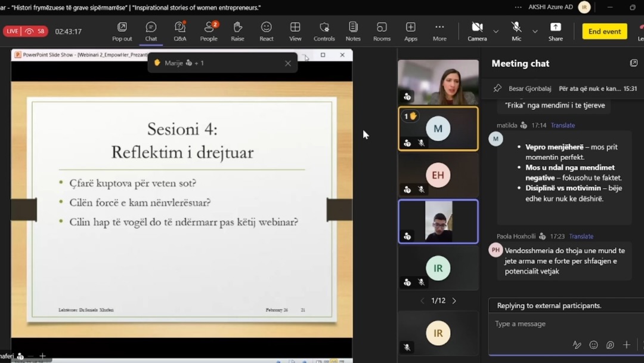The height and width of the screenshot is (363, 644).
Task: Raise your hand
Action: 237,31
